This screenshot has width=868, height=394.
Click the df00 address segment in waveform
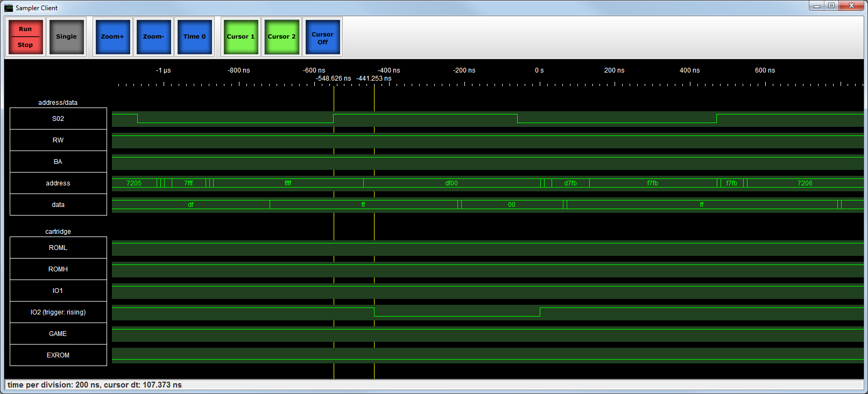(x=451, y=183)
